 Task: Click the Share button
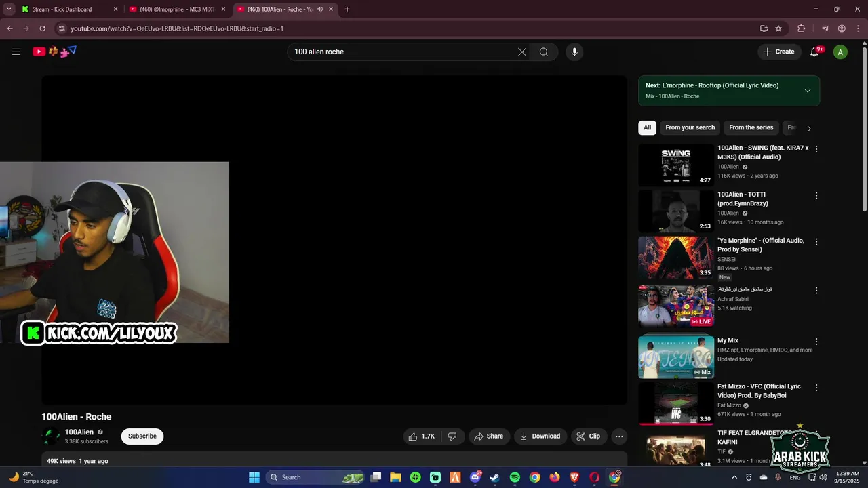[488, 436]
